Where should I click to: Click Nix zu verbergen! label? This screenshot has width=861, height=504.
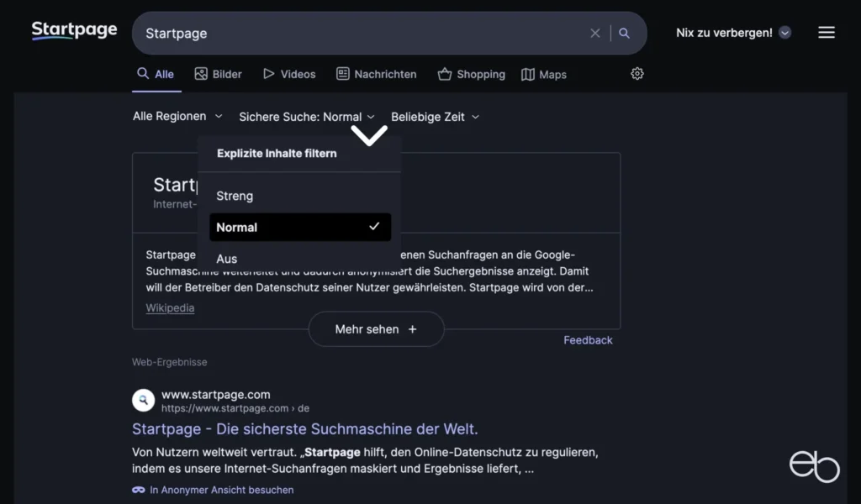724,33
